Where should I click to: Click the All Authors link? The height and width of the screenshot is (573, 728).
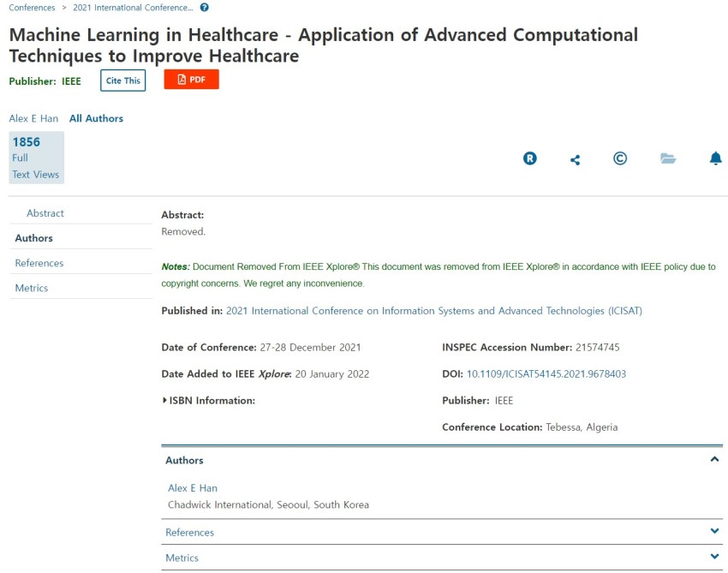pyautogui.click(x=96, y=118)
